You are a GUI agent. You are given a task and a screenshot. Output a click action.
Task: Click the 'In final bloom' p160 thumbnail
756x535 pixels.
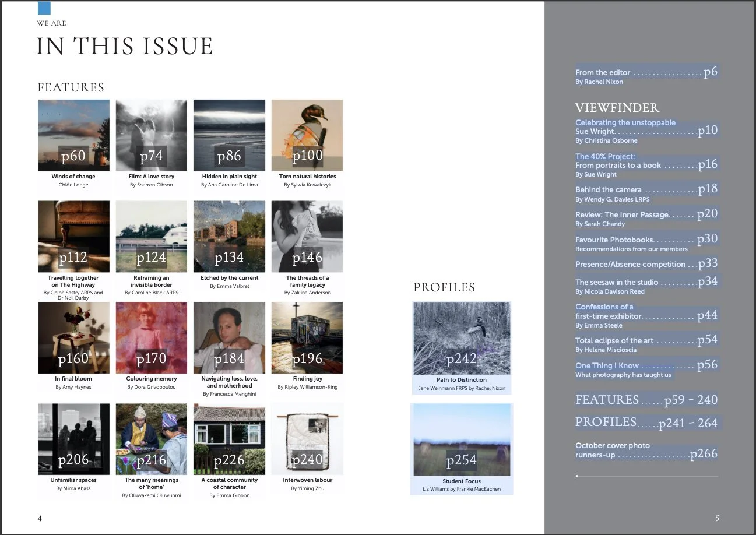(x=73, y=337)
